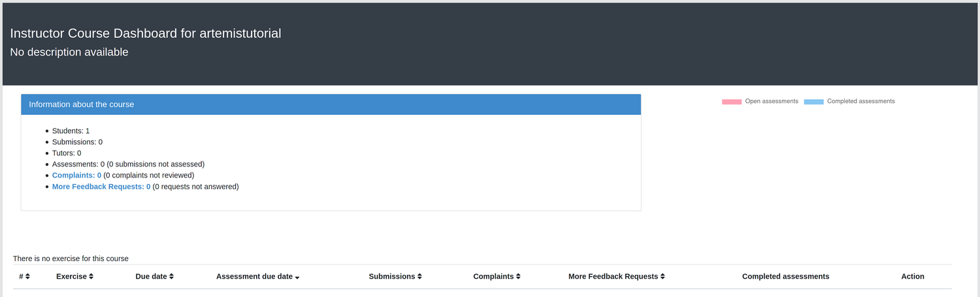Screen dimensions: 980x297
Task: Sort by Submissions column arrows
Action: tap(419, 277)
